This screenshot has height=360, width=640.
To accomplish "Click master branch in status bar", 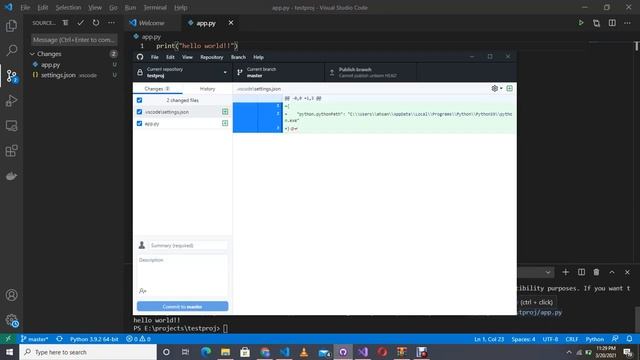I will 34,339.
